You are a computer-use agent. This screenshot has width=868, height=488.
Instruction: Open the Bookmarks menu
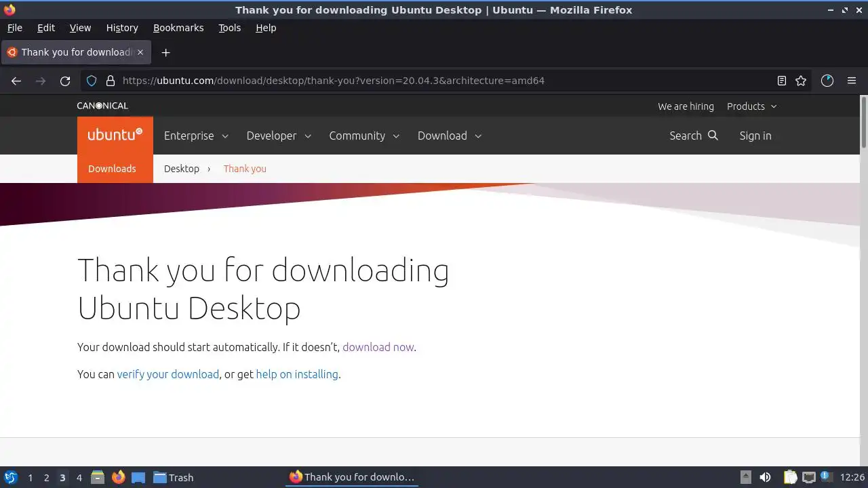[178, 28]
